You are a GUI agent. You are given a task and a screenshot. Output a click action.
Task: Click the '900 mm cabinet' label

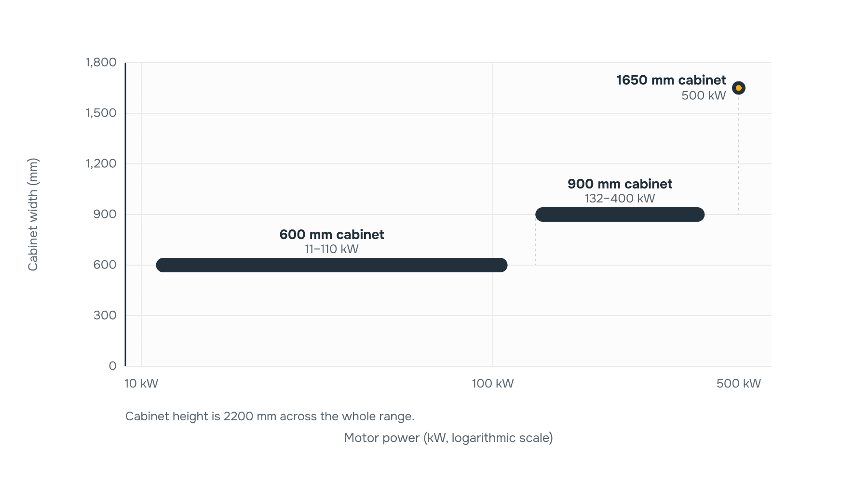(x=620, y=184)
